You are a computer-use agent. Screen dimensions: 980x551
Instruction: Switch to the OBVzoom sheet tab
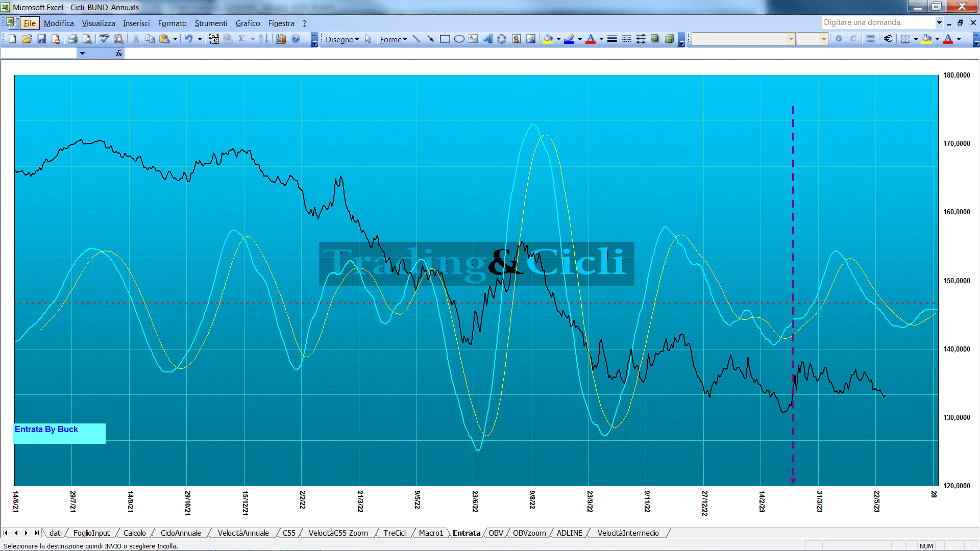click(529, 533)
